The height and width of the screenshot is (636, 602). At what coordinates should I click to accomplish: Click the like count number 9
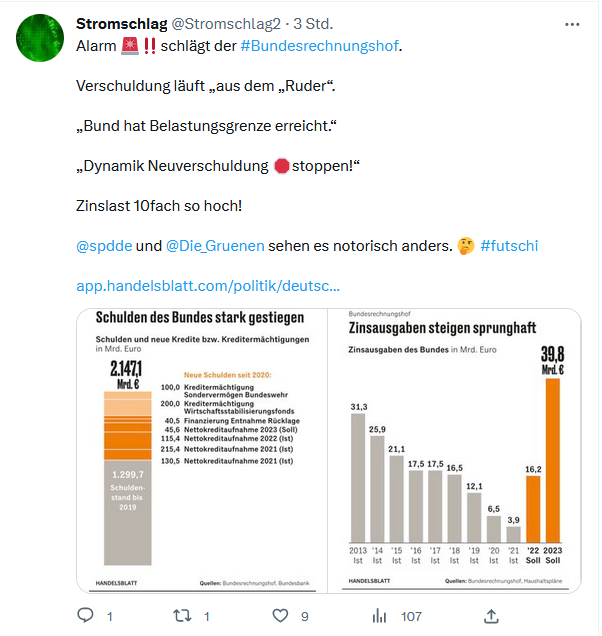305,617
